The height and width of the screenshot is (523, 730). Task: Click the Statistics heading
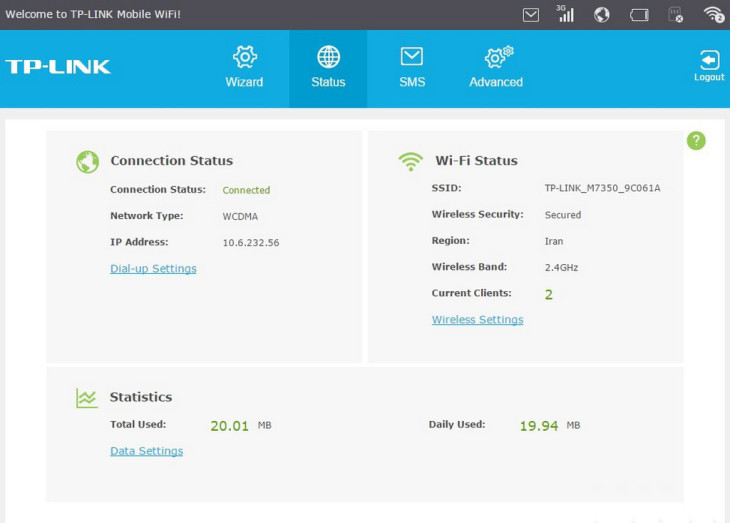click(x=141, y=397)
